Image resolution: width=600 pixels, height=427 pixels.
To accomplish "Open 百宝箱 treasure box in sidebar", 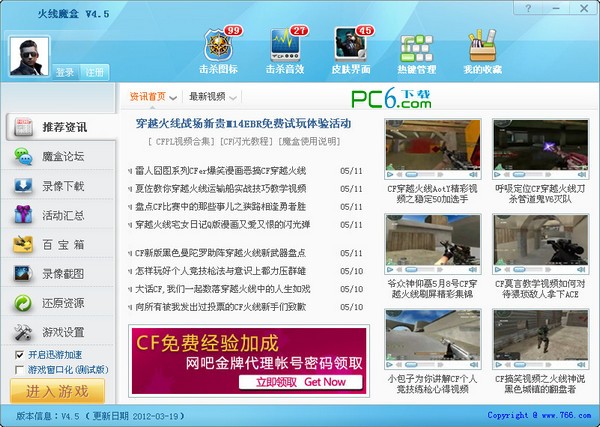I will coord(58,244).
